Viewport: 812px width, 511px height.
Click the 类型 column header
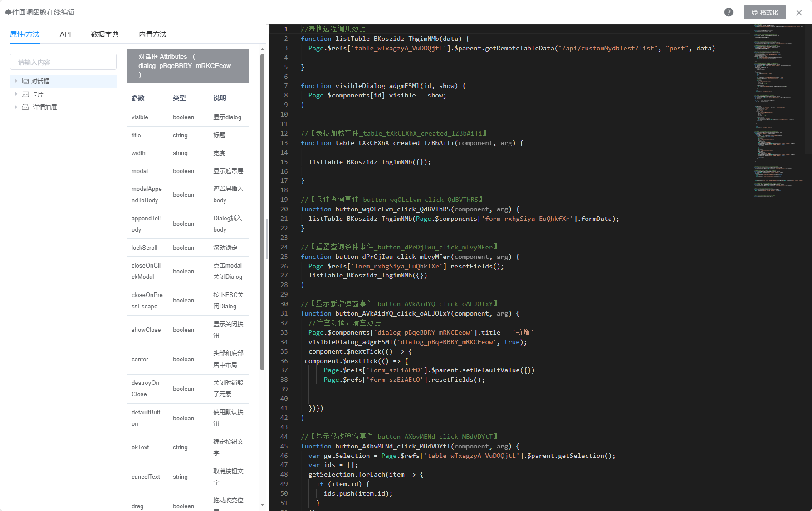coord(179,98)
